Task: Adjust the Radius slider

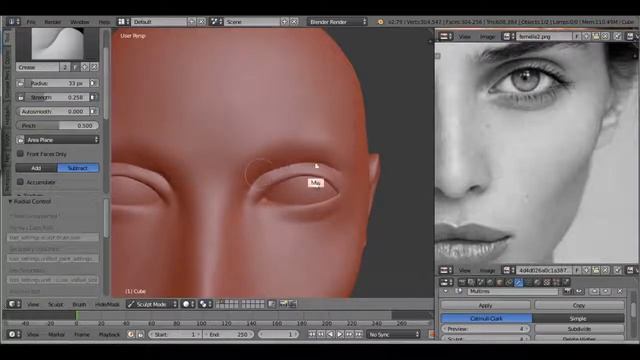Action: [57, 83]
